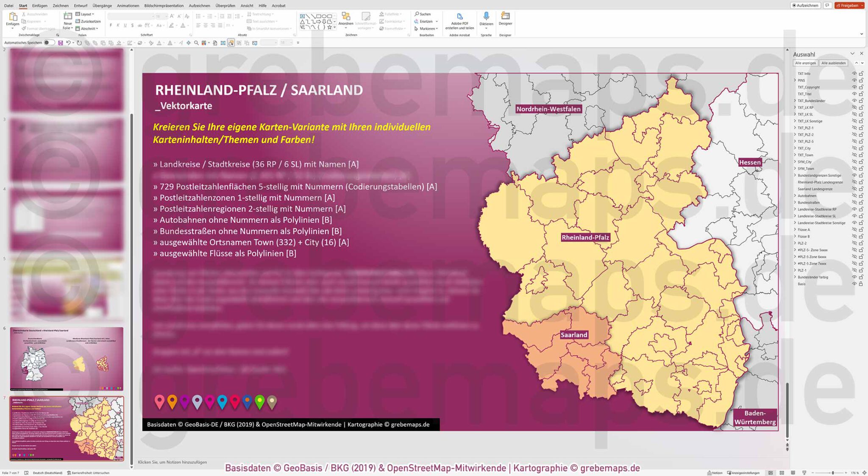Expand the PINS group in Auswahl pane

pos(796,80)
